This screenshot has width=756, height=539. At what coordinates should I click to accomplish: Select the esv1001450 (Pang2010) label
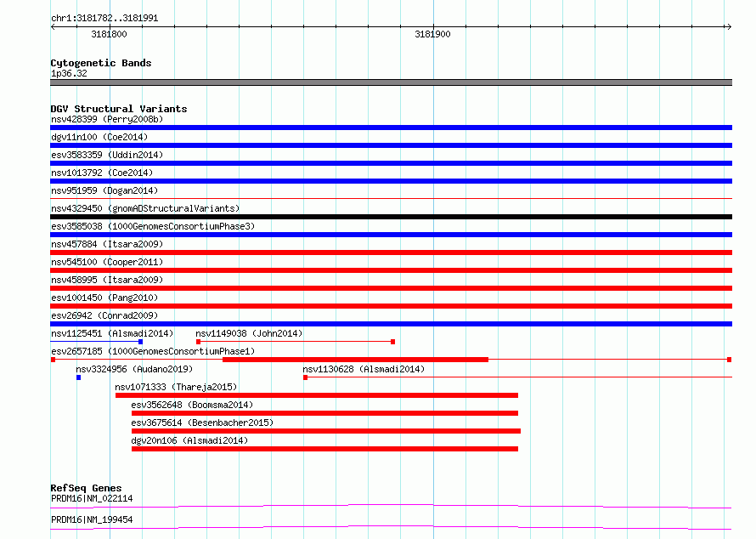click(x=104, y=298)
